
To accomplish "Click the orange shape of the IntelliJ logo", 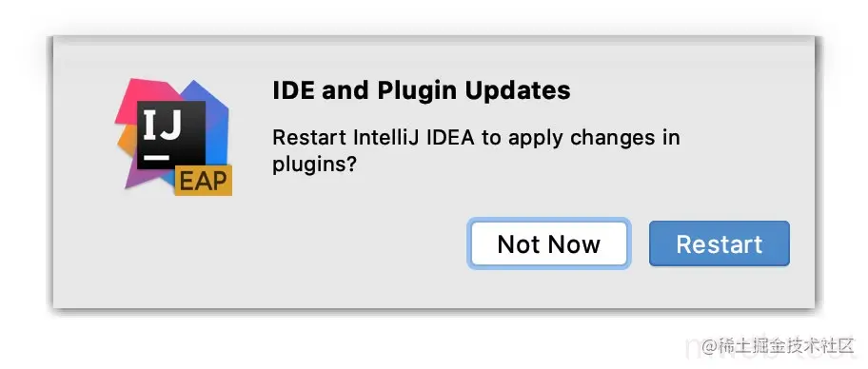I will click(128, 143).
